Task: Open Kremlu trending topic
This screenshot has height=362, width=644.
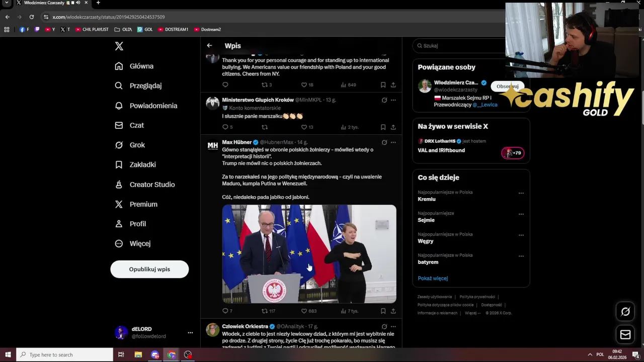Action: (427, 199)
